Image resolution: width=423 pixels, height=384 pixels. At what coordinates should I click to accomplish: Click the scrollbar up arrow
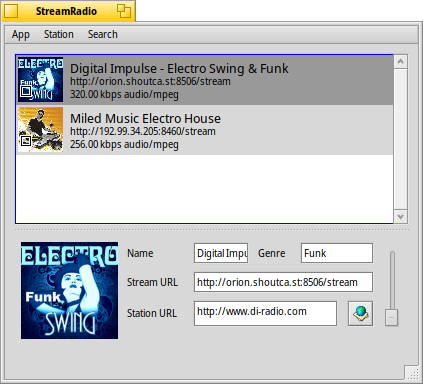click(400, 62)
